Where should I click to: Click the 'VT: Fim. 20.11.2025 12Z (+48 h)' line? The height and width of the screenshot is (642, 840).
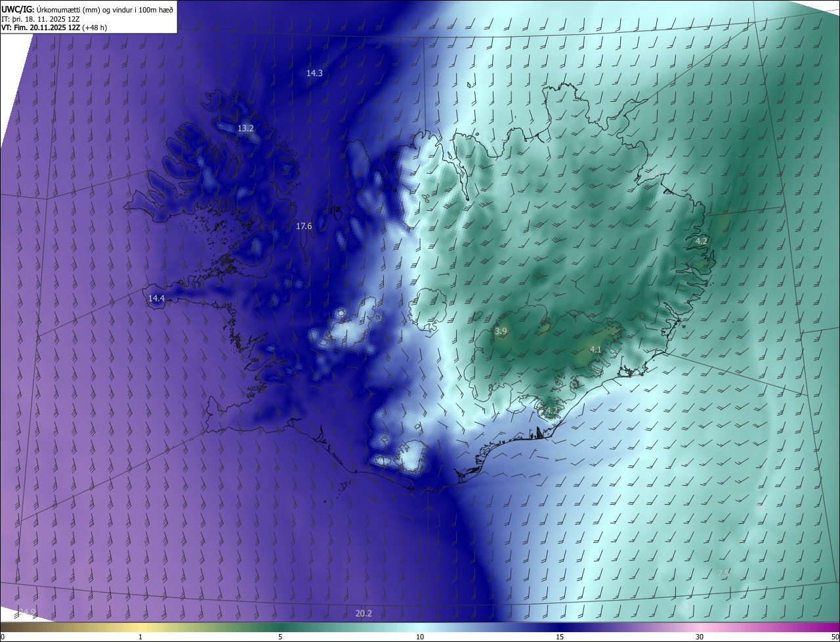(x=54, y=28)
